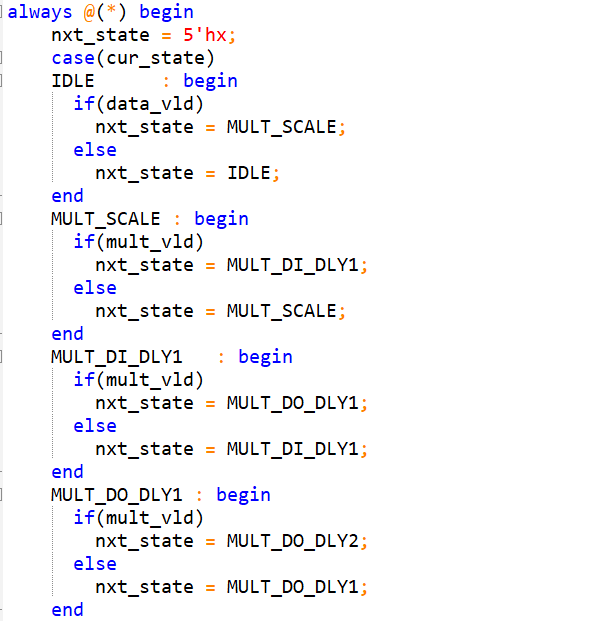
Task: Click MULT_SCALE assigned under if(data_vld)
Action: tap(281, 128)
